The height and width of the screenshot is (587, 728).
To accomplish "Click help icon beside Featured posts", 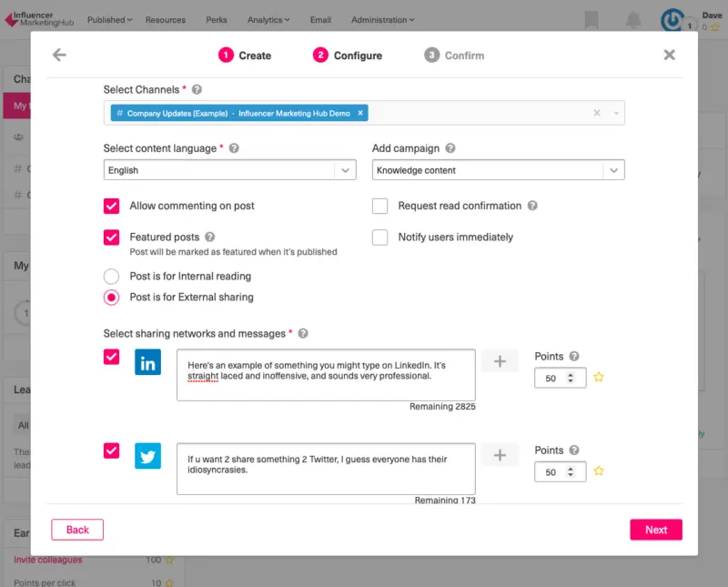I will click(209, 238).
